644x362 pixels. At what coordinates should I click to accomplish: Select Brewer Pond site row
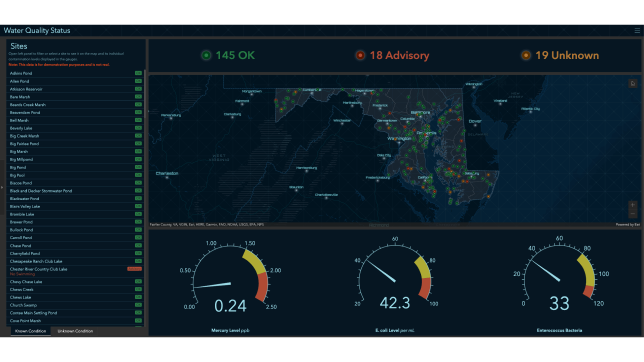pyautogui.click(x=76, y=222)
